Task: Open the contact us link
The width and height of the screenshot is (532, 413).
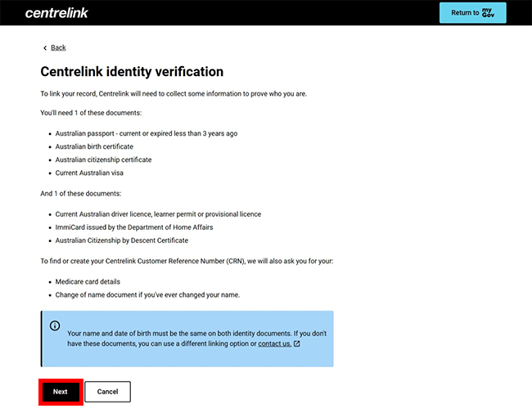Action: 274,344
